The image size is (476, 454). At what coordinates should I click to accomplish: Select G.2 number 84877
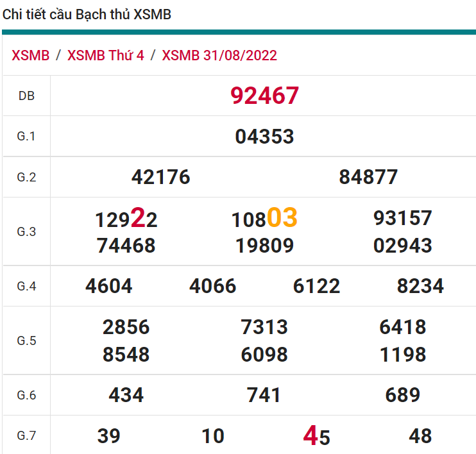point(368,177)
